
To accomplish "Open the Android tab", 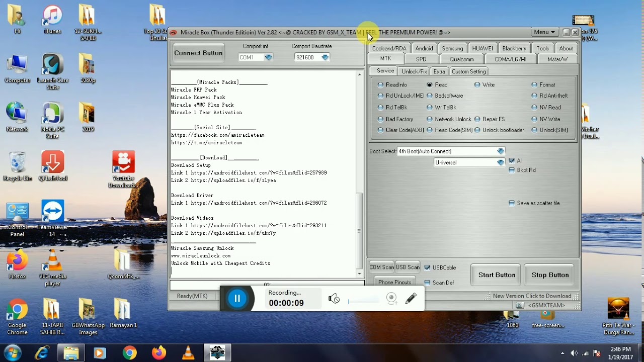I will tap(424, 48).
